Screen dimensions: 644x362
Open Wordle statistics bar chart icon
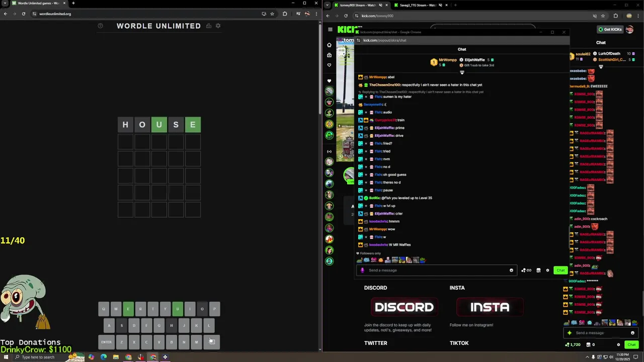208,26
